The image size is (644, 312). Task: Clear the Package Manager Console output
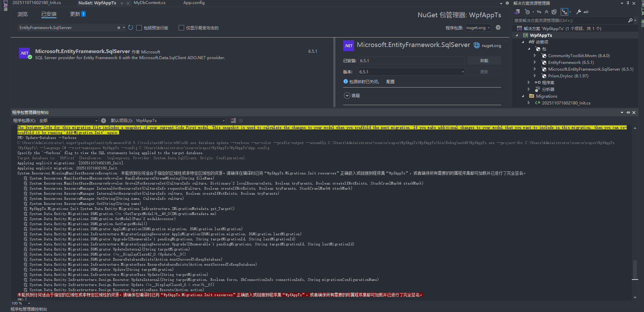coord(234,121)
